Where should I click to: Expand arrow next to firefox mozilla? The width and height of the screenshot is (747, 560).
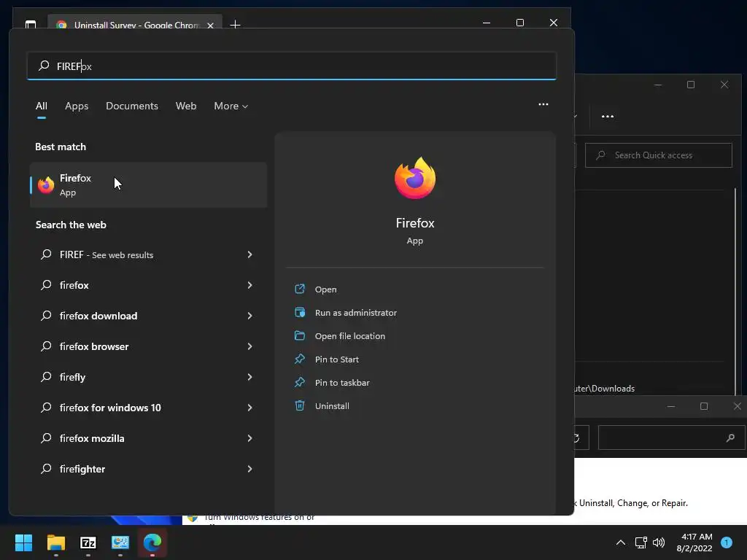(249, 438)
